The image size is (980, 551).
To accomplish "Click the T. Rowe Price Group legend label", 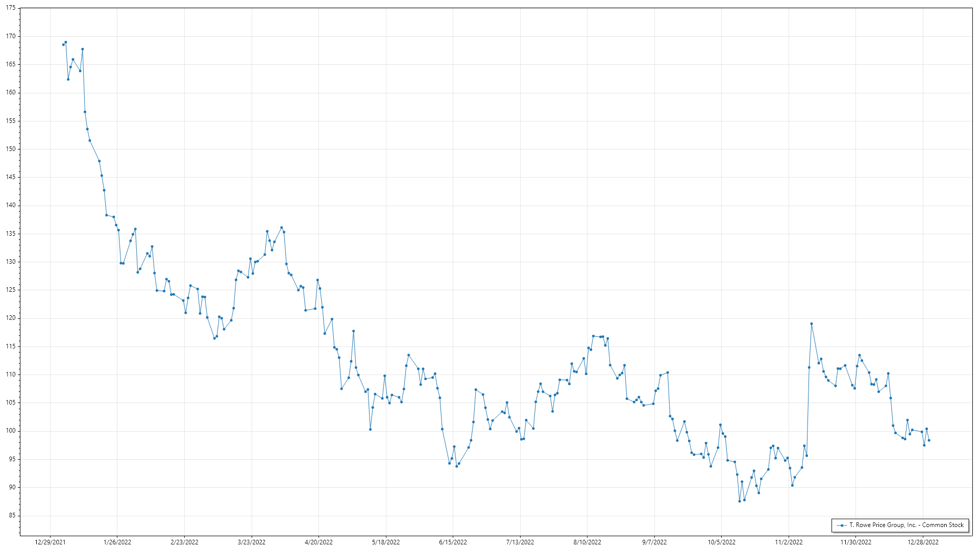I will (906, 525).
